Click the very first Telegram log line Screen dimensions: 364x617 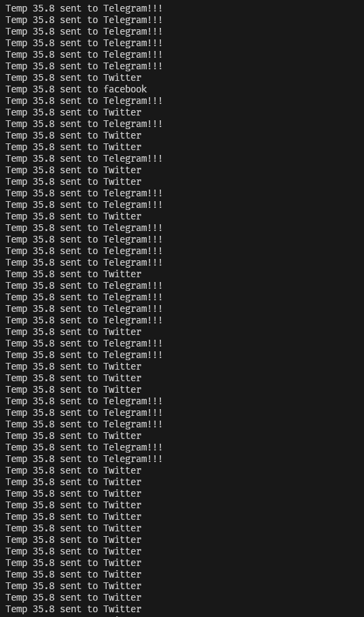84,8
